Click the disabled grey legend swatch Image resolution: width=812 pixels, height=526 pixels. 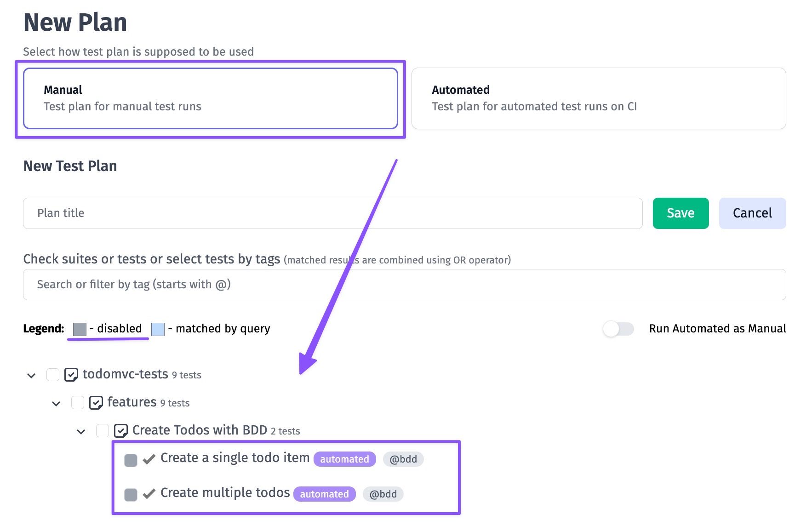coord(80,329)
